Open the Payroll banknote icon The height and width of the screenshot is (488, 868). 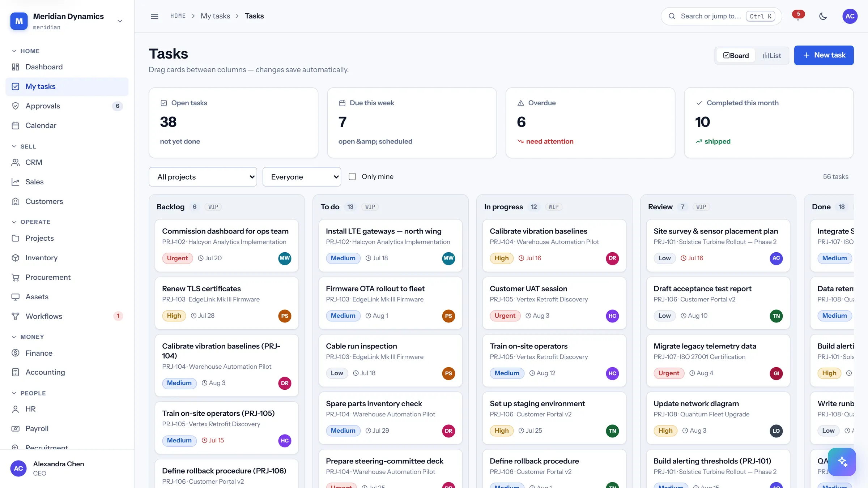pyautogui.click(x=15, y=429)
